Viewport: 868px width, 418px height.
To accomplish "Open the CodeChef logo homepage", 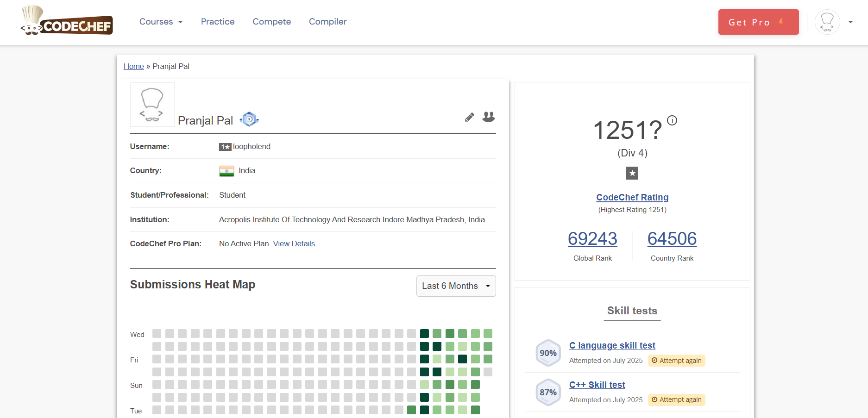I will (67, 21).
